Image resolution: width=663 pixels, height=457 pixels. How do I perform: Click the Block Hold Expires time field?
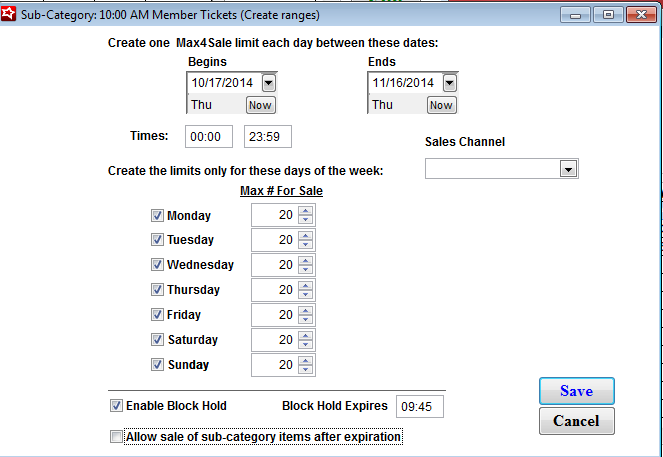pyautogui.click(x=420, y=407)
